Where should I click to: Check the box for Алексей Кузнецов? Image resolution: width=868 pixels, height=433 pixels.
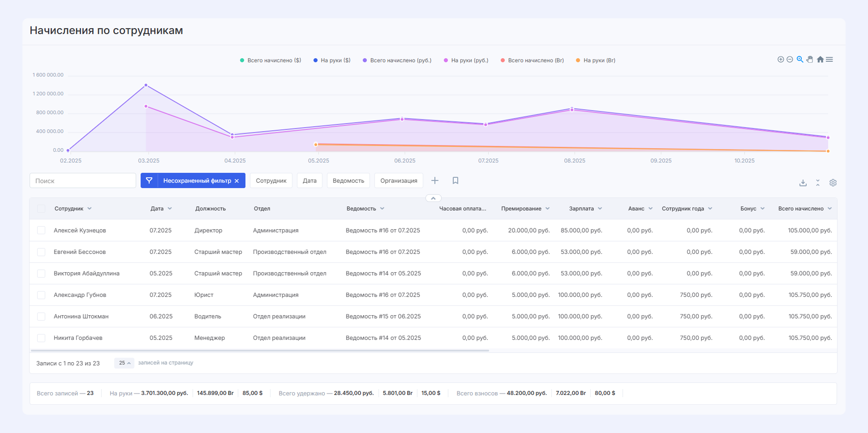click(41, 230)
